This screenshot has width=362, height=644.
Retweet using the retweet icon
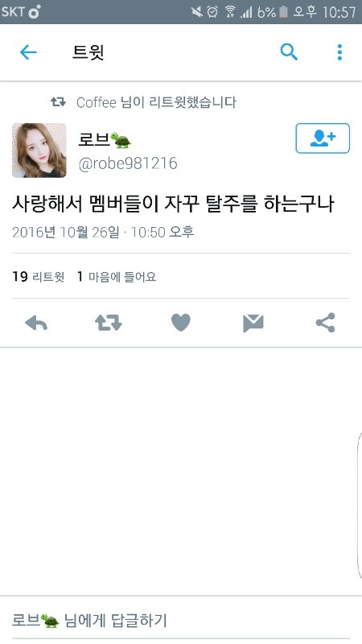pos(109,323)
